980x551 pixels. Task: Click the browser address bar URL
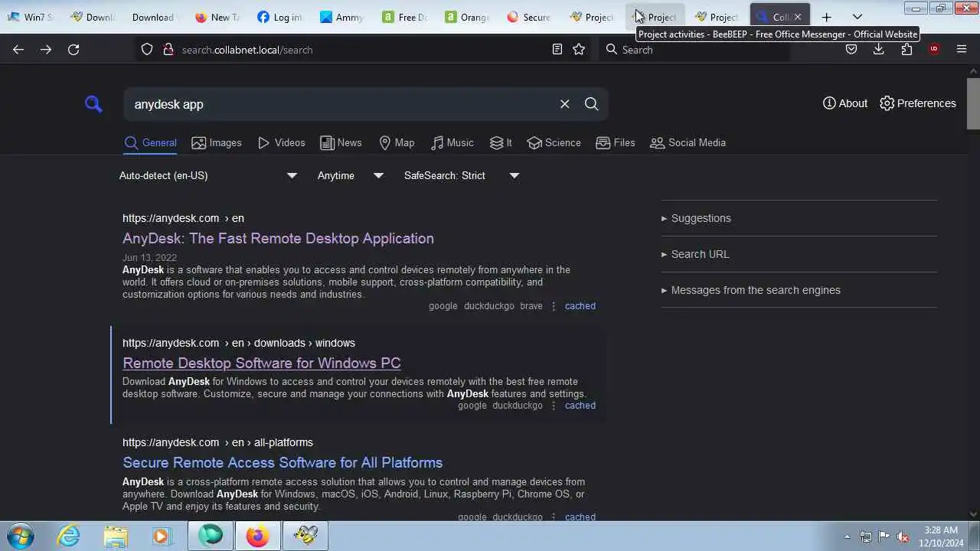[x=247, y=50]
